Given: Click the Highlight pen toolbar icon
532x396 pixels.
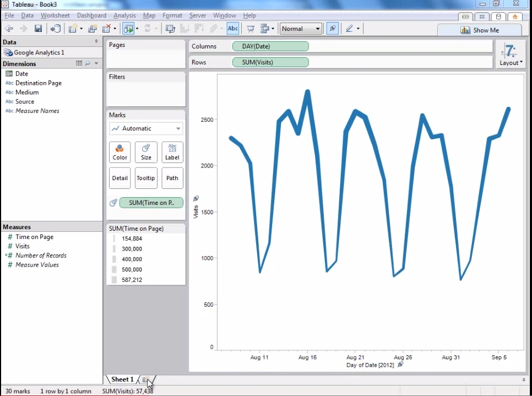Looking at the screenshot, I should tap(350, 29).
